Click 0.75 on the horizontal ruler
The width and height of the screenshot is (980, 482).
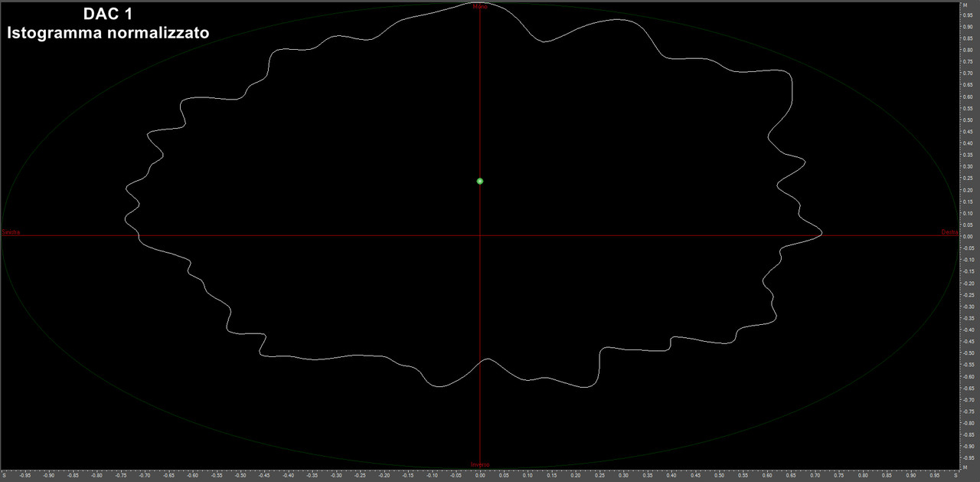[839, 476]
